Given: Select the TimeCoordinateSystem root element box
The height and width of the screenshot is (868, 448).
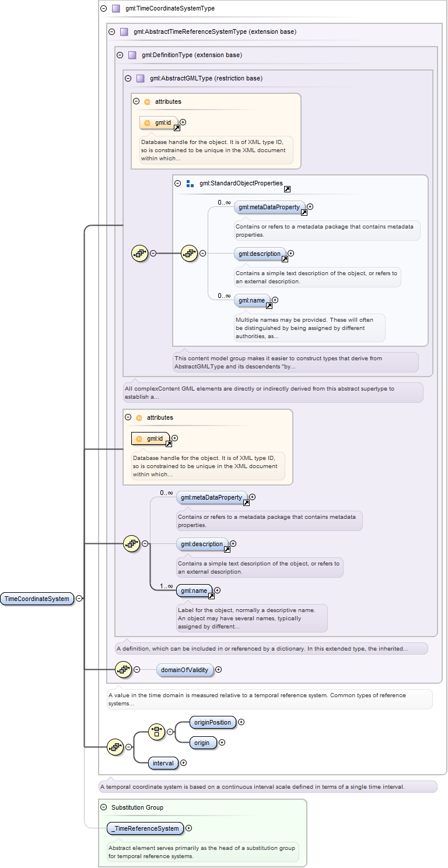Looking at the screenshot, I should coord(37,599).
